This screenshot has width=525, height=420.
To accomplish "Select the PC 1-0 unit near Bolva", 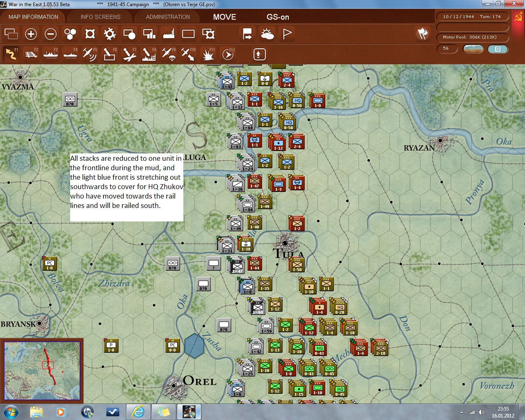I will tap(49, 263).
